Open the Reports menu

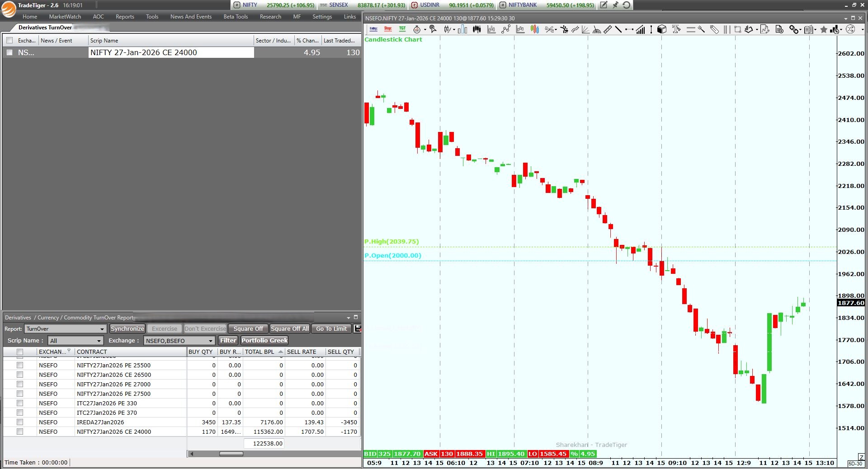tap(125, 17)
